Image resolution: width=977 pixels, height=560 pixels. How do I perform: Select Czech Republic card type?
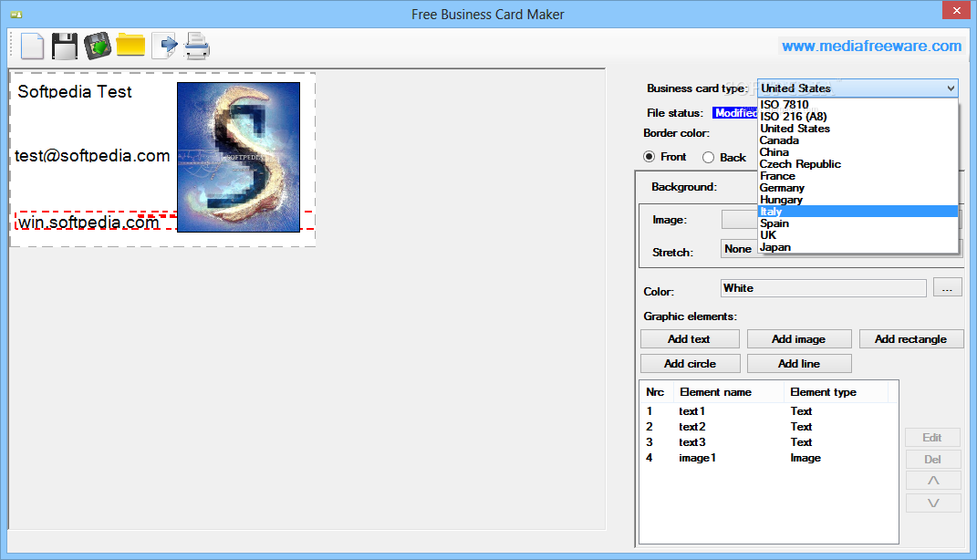coord(858,164)
